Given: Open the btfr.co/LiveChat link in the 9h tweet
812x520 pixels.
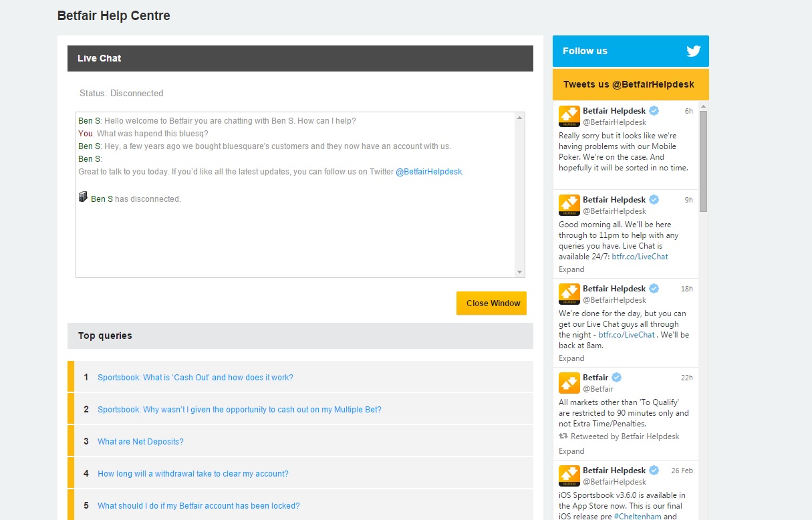Looking at the screenshot, I should tap(640, 257).
